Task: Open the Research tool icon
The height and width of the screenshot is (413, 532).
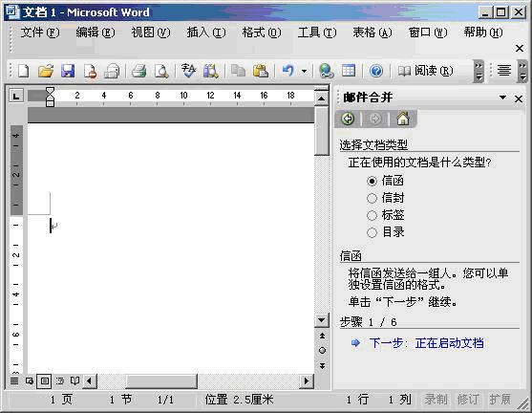Action: click(211, 71)
